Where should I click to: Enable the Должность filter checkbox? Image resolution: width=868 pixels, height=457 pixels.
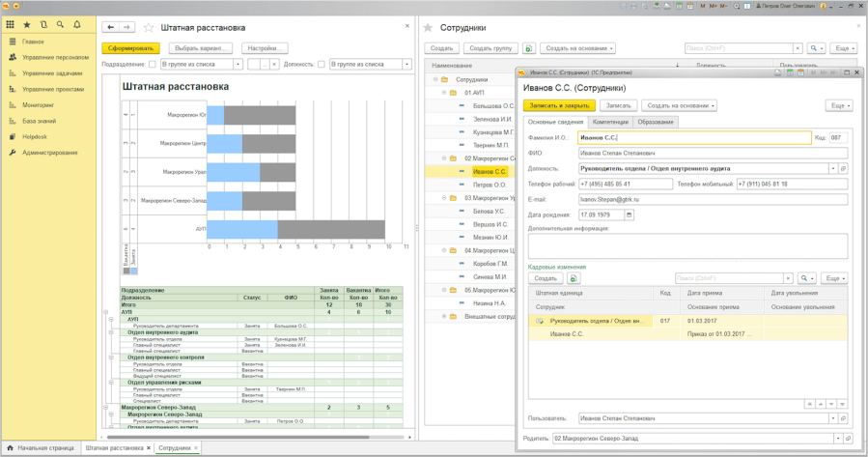tap(322, 65)
